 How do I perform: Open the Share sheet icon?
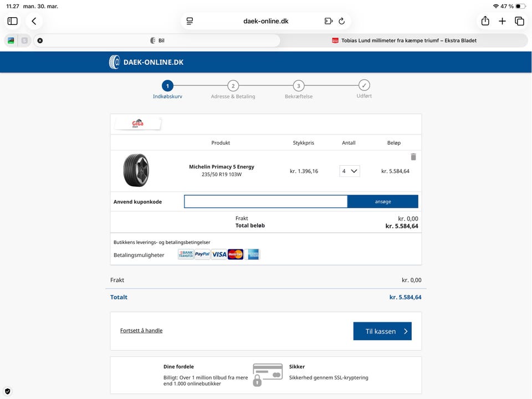(x=485, y=21)
